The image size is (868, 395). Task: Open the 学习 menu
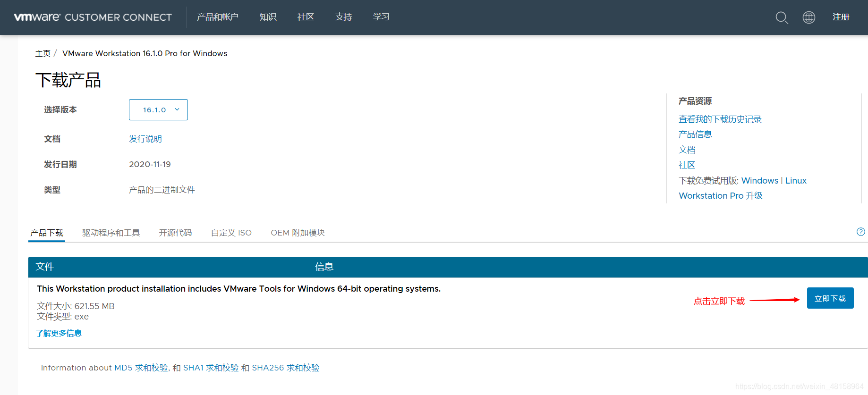(381, 17)
